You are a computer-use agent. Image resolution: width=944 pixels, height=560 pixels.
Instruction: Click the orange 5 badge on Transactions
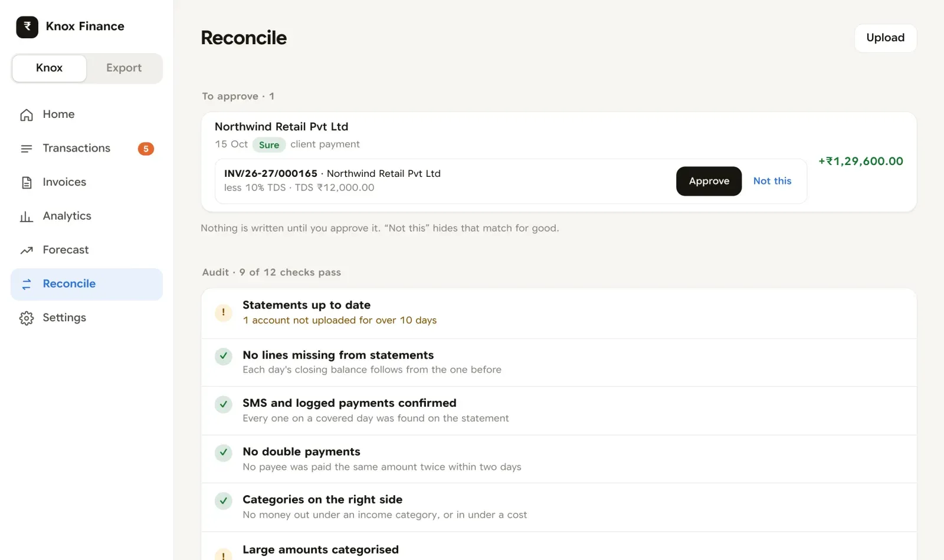pyautogui.click(x=146, y=149)
